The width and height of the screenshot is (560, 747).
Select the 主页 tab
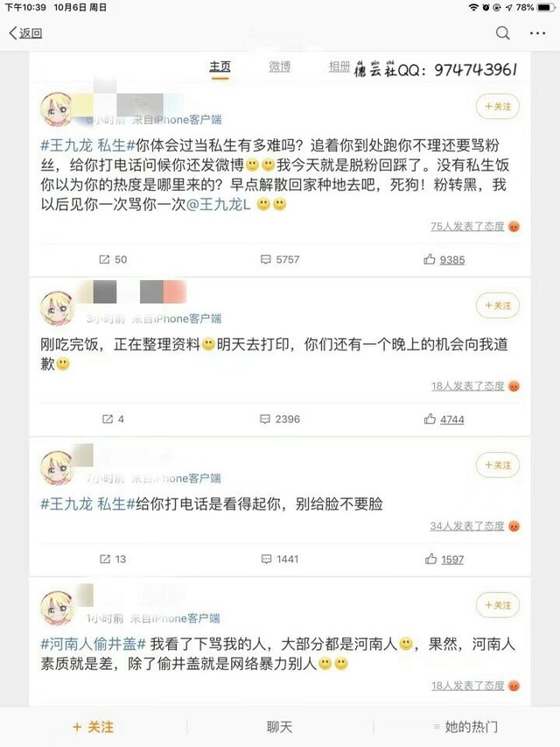click(220, 67)
